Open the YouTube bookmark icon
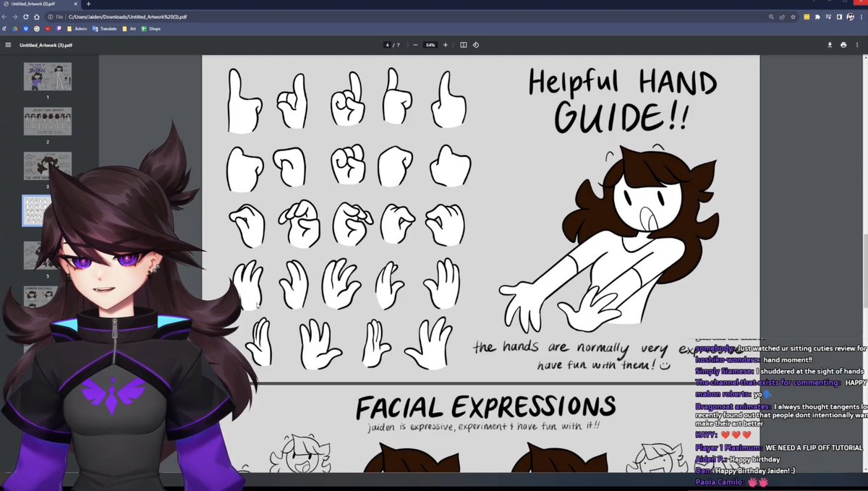The image size is (868, 491). coord(48,29)
